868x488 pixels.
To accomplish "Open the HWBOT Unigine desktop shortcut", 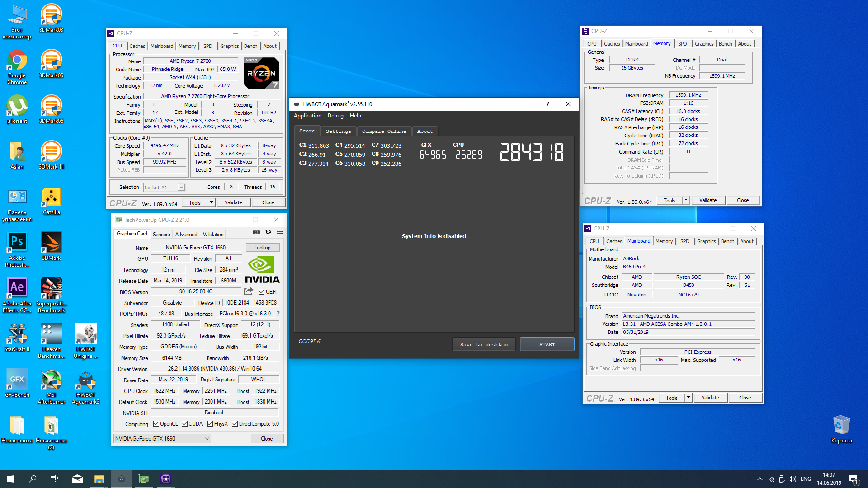I will (x=85, y=341).
